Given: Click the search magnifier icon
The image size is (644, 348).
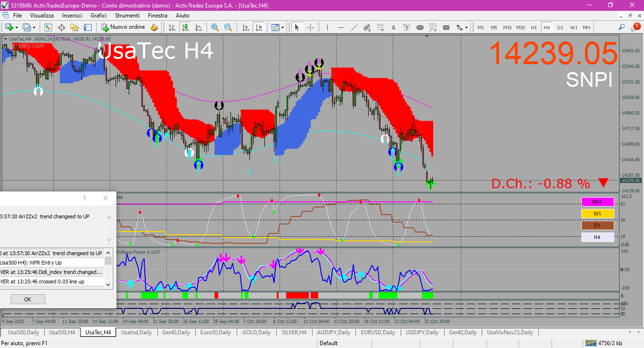Looking at the screenshot, I should tap(622, 27).
